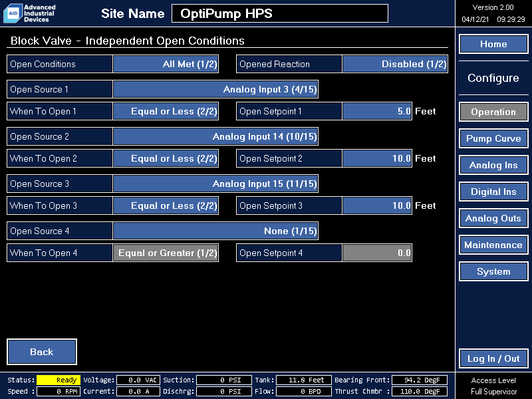Open the Pump Curve page

click(x=493, y=138)
